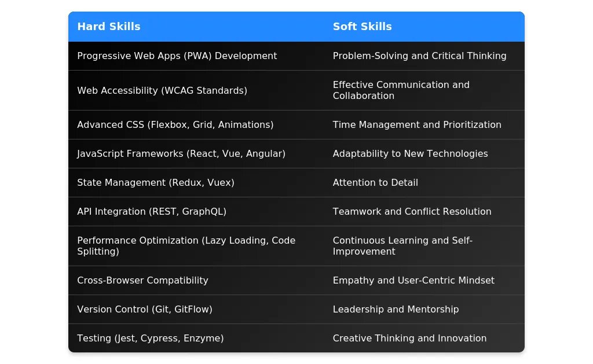593x364 pixels.
Task: Select Web Accessibility (WCAG Standards) cell
Action: pyautogui.click(x=162, y=90)
